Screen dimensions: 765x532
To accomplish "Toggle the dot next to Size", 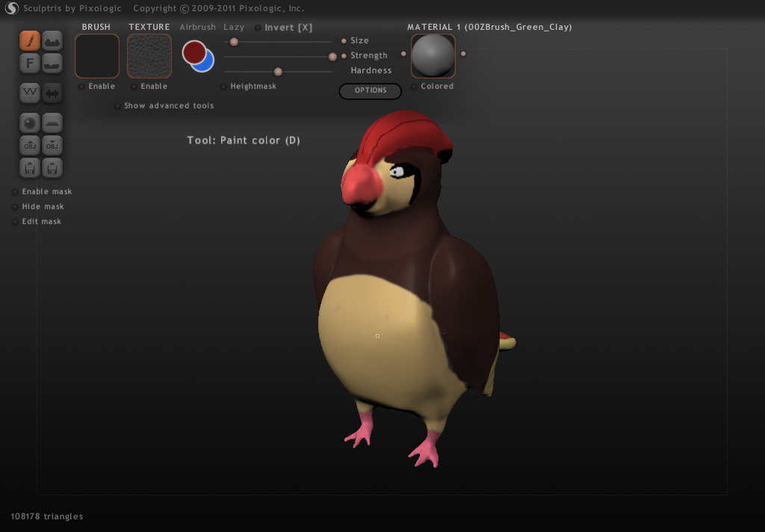I will pos(344,41).
